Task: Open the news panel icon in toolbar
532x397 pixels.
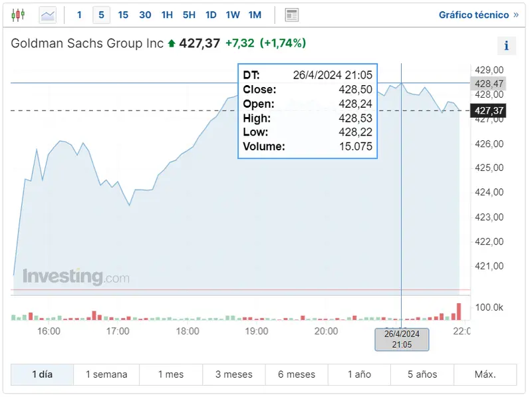Action: click(291, 15)
